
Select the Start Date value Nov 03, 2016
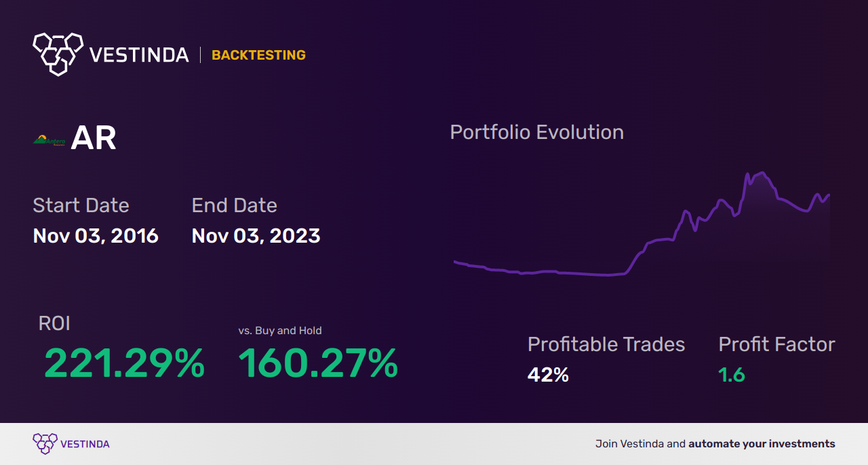tap(96, 235)
